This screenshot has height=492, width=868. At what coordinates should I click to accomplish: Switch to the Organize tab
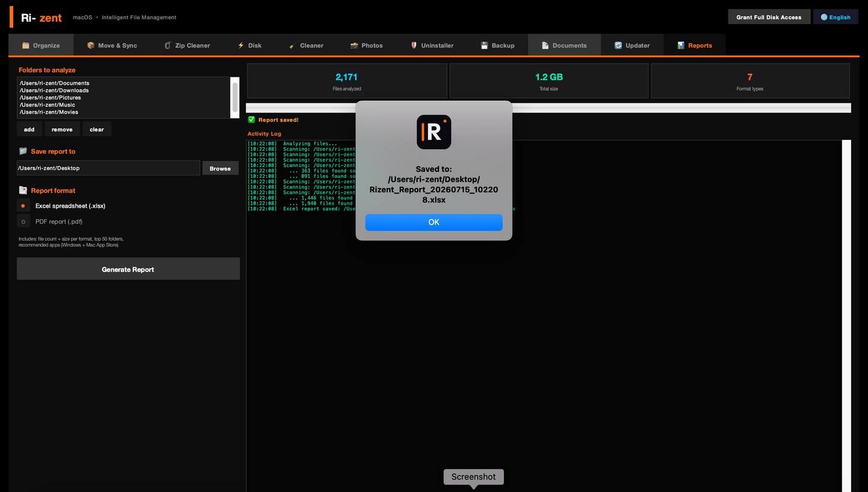pos(41,45)
